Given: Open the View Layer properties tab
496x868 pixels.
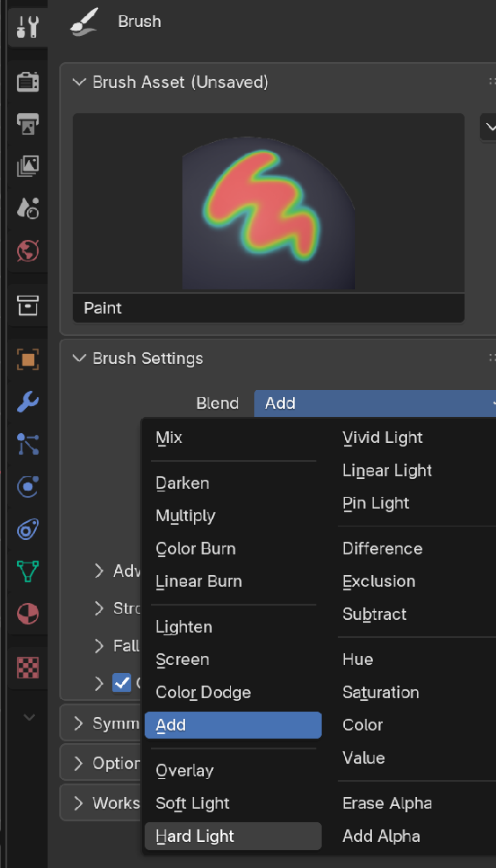Looking at the screenshot, I should tap(27, 165).
